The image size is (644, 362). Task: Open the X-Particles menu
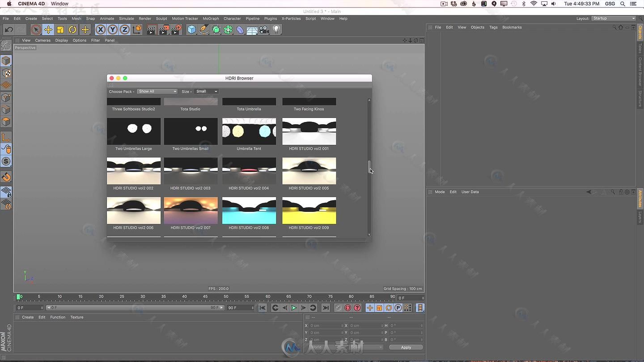tap(291, 19)
